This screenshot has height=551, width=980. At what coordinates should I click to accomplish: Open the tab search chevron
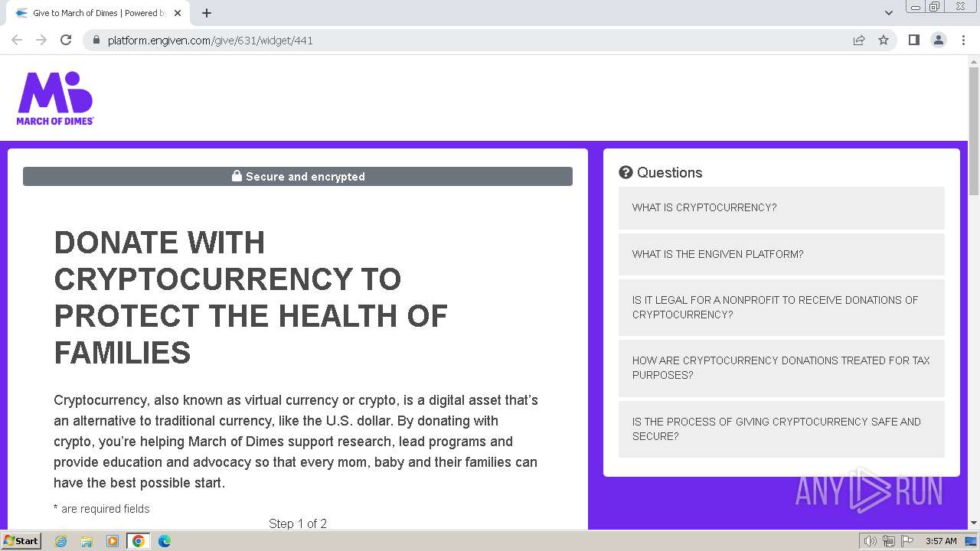pos(889,13)
